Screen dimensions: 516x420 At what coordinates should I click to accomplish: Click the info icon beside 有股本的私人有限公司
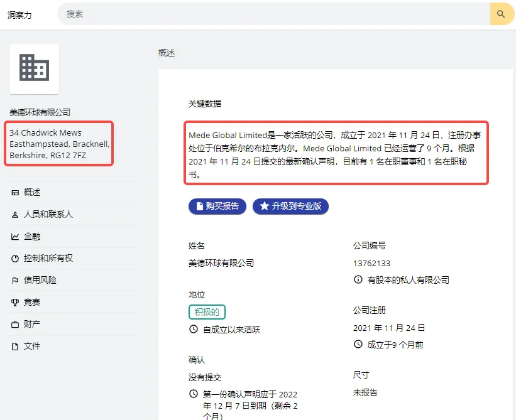point(358,279)
